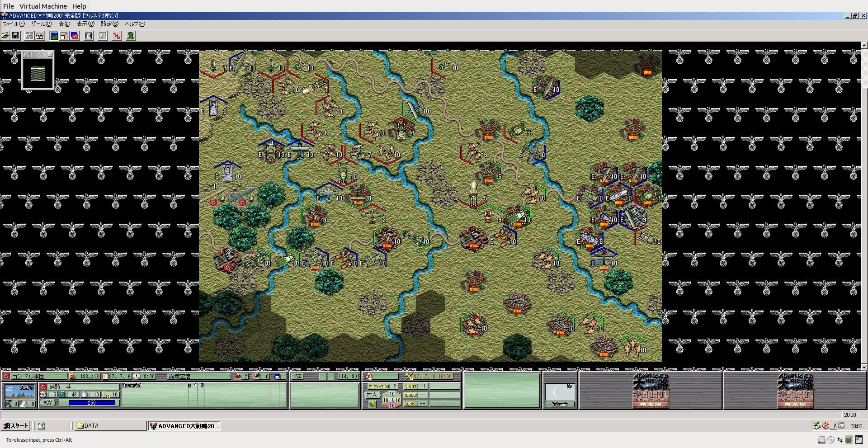This screenshot has width=868, height=448.
Task: Click the moon phase Balsamic display
Action: pos(560,395)
